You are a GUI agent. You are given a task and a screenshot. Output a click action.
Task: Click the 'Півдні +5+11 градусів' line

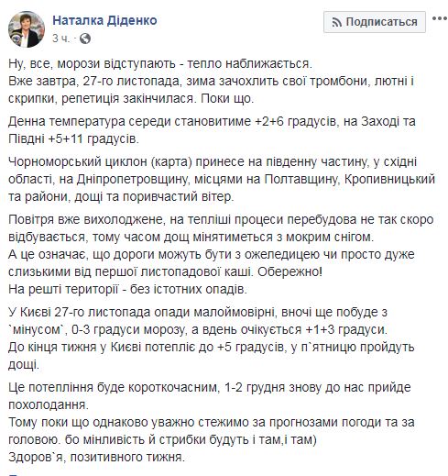[x=73, y=139]
